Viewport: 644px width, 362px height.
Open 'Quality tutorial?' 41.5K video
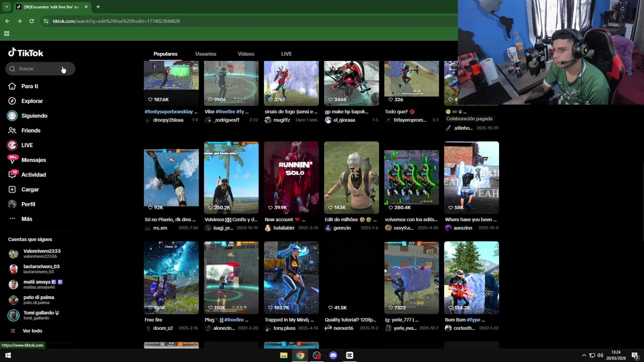pos(351,278)
